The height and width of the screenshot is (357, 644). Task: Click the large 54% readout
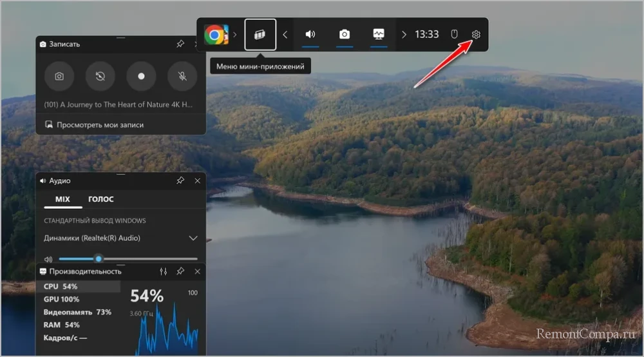coord(147,296)
